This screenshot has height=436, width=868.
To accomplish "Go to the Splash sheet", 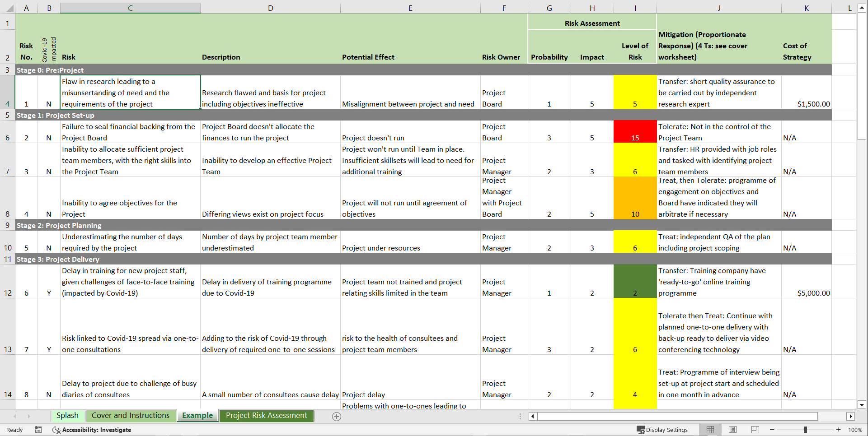I will (x=67, y=415).
